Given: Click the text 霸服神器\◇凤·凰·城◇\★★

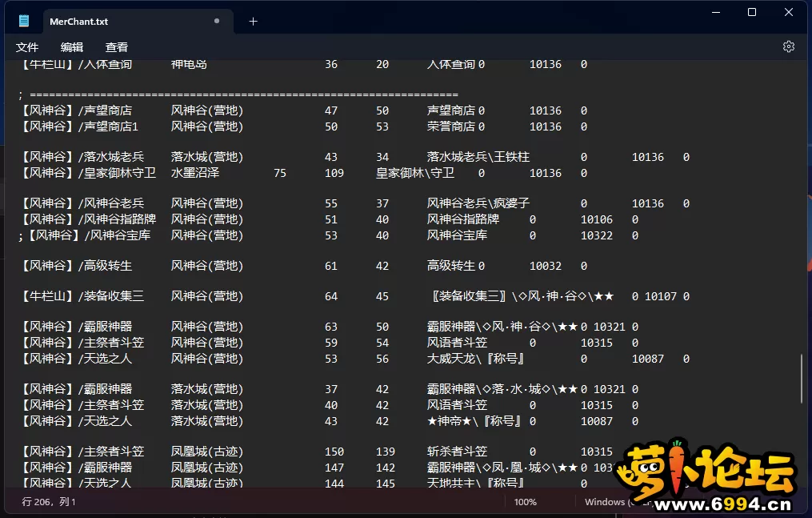Looking at the screenshot, I should pyautogui.click(x=502, y=468).
